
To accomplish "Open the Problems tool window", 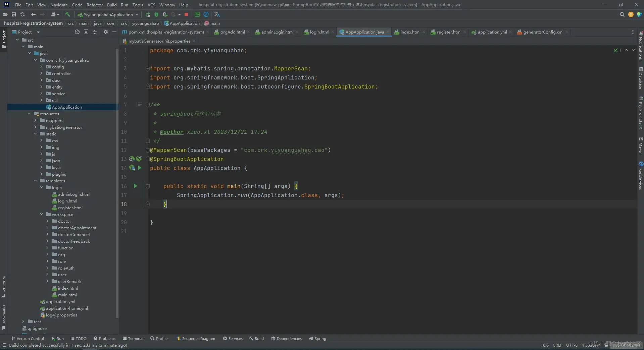I will click(104, 338).
